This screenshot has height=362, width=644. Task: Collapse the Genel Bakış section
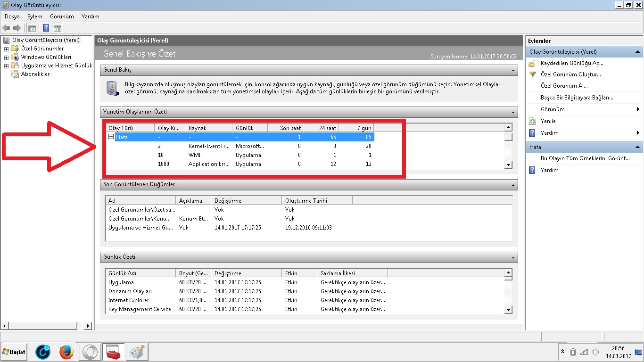click(x=513, y=70)
